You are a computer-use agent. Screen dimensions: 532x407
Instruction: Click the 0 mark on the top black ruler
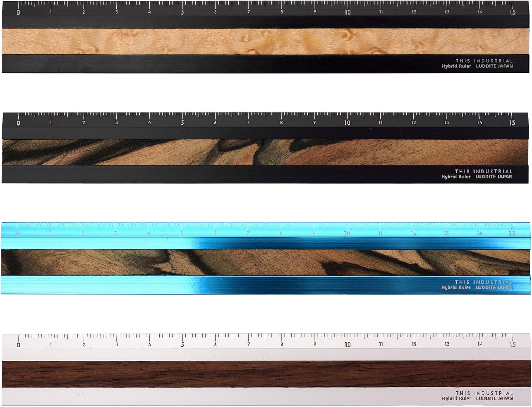(18, 12)
